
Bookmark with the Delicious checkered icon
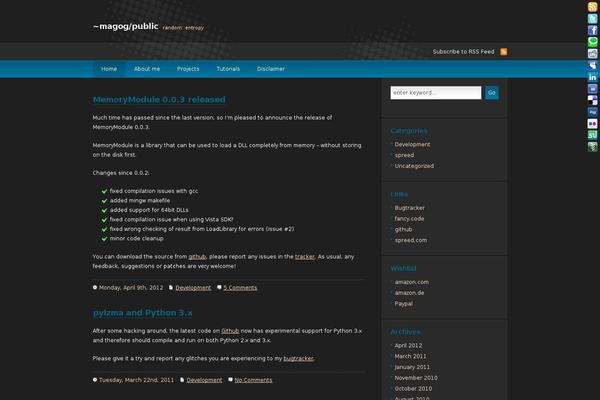tap(592, 100)
